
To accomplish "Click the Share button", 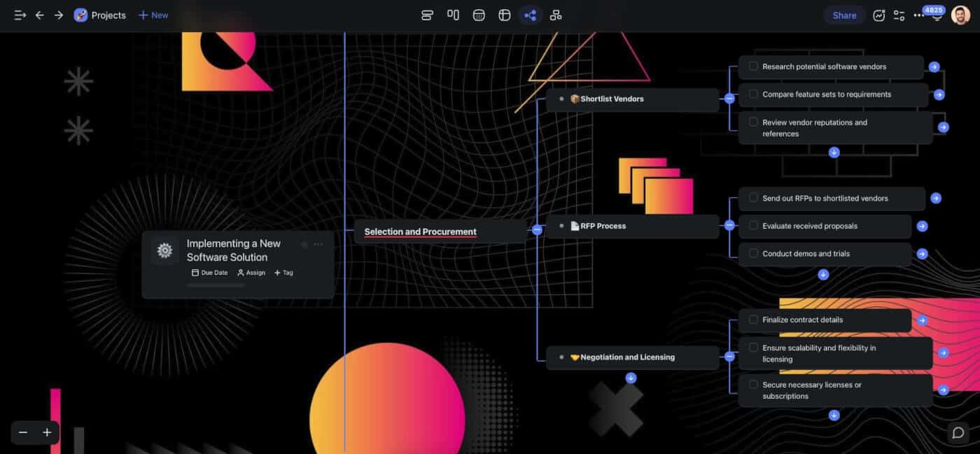I will click(x=843, y=15).
